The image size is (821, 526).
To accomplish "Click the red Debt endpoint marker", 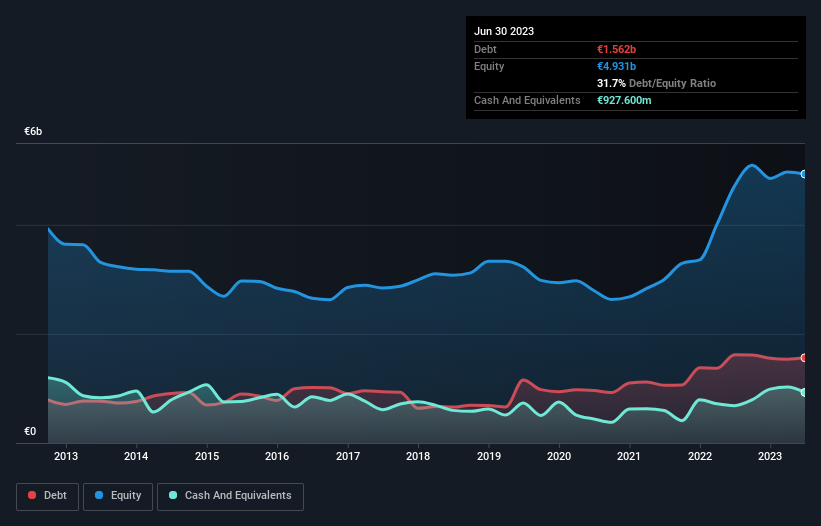I will [804, 358].
